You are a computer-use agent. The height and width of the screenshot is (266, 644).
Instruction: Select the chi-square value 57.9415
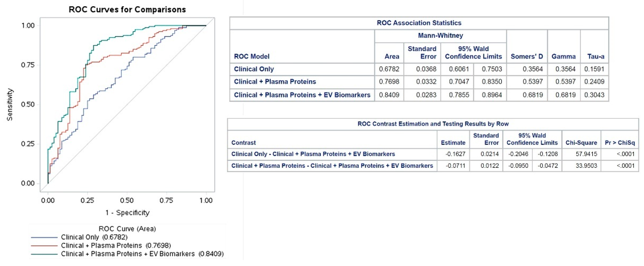point(586,154)
